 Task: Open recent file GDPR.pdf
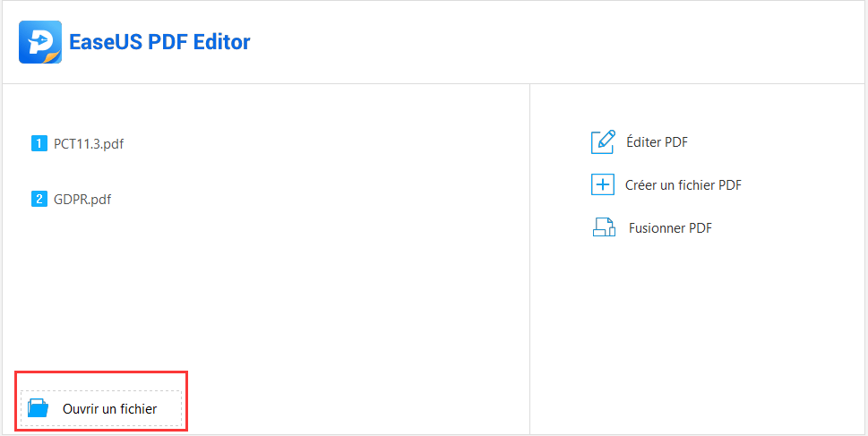click(82, 199)
